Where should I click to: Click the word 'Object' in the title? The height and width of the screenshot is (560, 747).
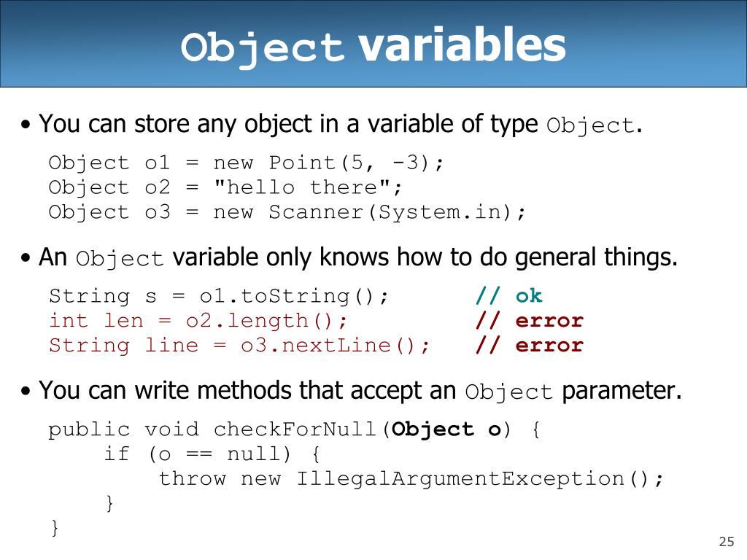click(263, 49)
